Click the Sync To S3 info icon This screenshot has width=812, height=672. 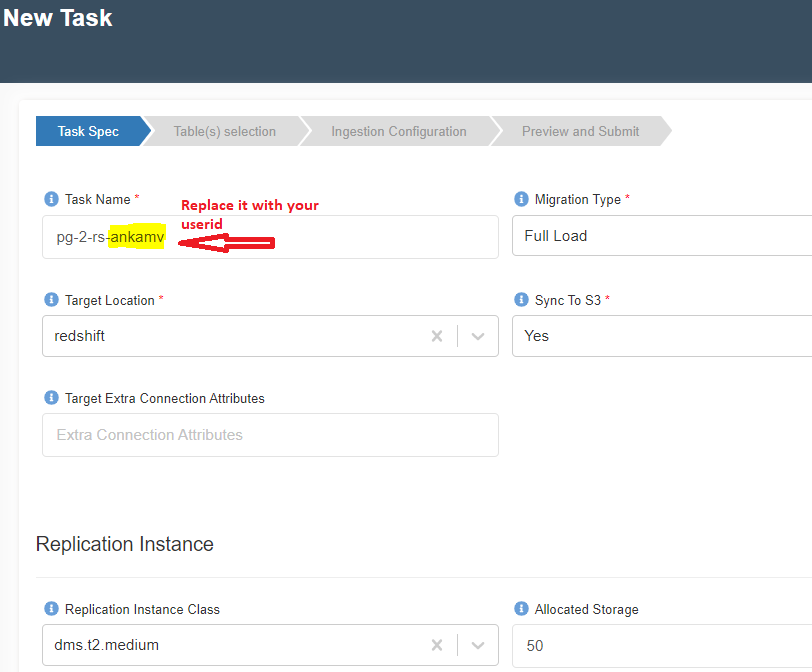tap(521, 300)
